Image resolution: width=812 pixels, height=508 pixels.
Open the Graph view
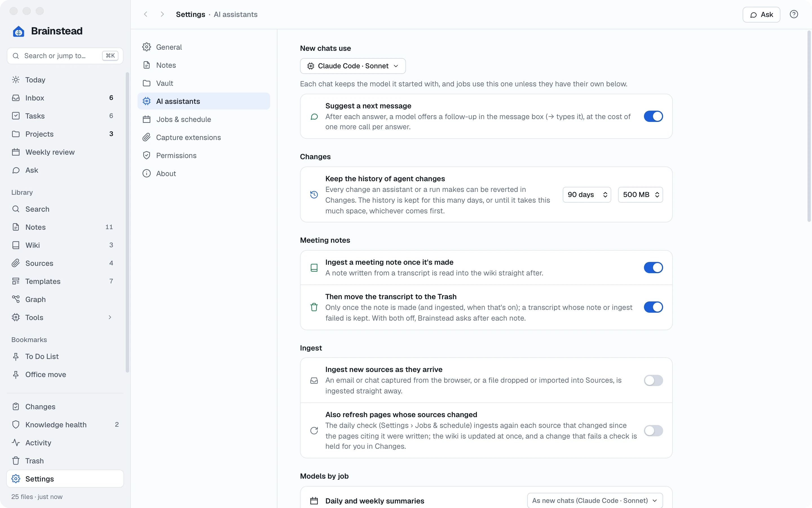pos(65,299)
